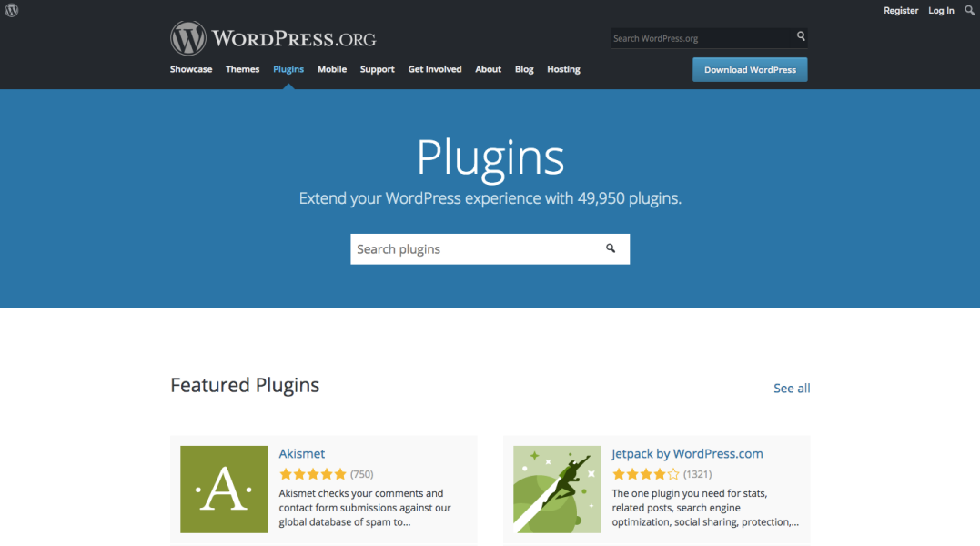
Task: Open the Akismet plugin icon thumbnail
Action: pyautogui.click(x=224, y=490)
